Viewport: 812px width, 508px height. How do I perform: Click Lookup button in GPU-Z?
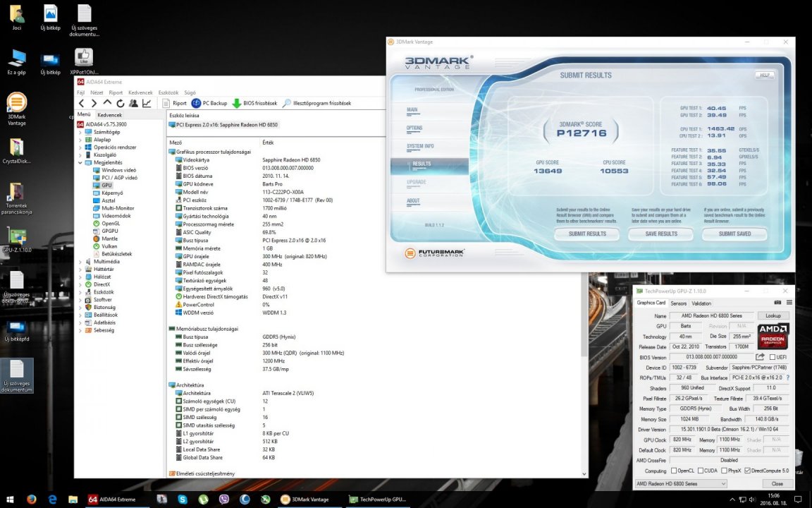(773, 315)
